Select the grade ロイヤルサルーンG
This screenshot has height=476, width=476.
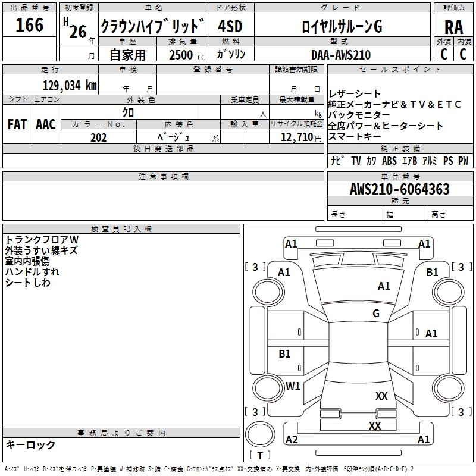tap(342, 27)
